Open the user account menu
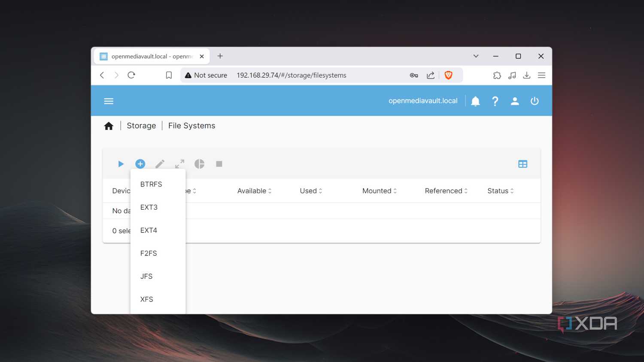The height and width of the screenshot is (362, 644). [x=515, y=101]
